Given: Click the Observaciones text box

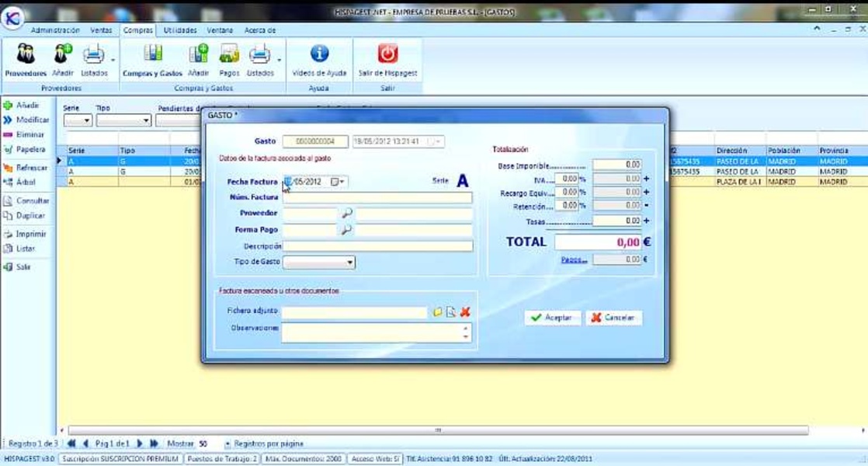Looking at the screenshot, I should (377, 332).
